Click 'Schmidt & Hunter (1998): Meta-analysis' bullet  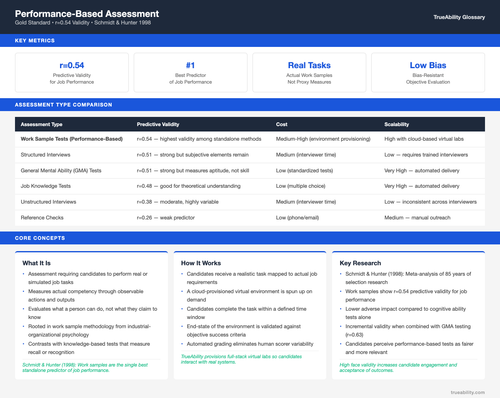pos(408,278)
